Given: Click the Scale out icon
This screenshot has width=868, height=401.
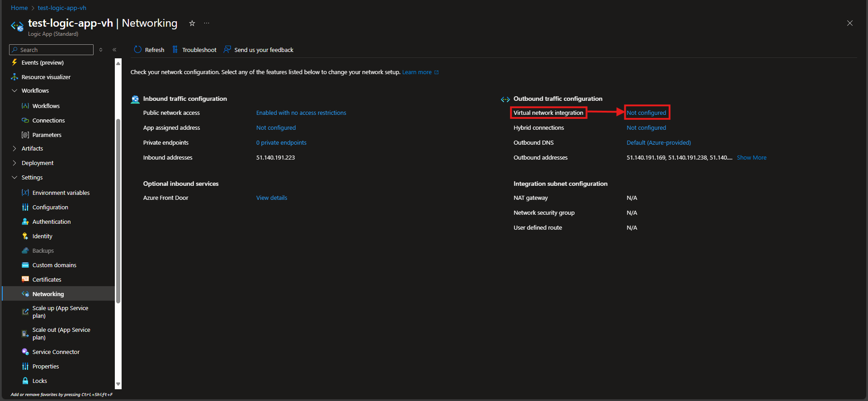Looking at the screenshot, I should click(x=25, y=334).
